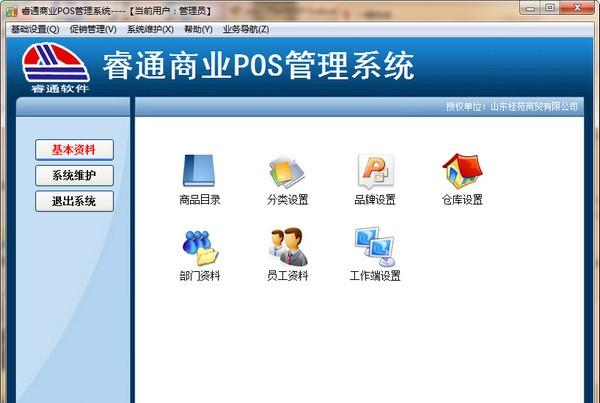
Task: Open the 品牌设置 brand settings icon
Action: point(375,171)
